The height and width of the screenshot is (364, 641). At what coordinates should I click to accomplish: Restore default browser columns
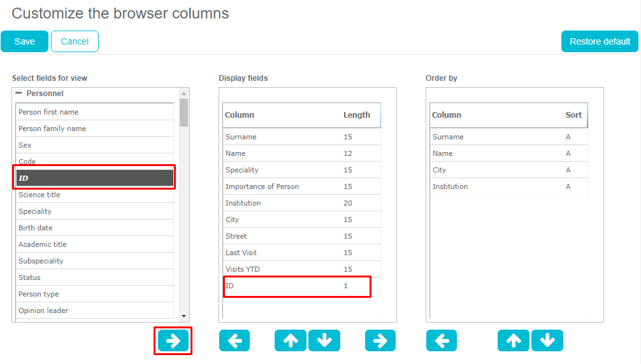coord(600,41)
